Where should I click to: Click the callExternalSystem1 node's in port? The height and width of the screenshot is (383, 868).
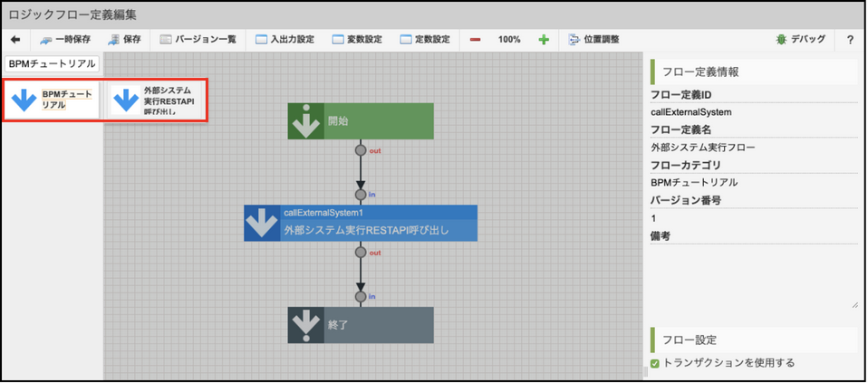pyautogui.click(x=361, y=195)
